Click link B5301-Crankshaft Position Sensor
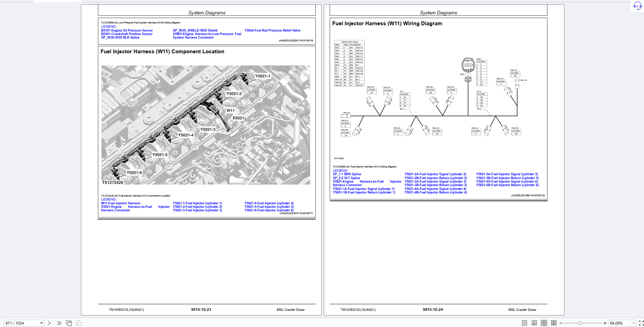The height and width of the screenshot is (327, 644). click(x=127, y=34)
